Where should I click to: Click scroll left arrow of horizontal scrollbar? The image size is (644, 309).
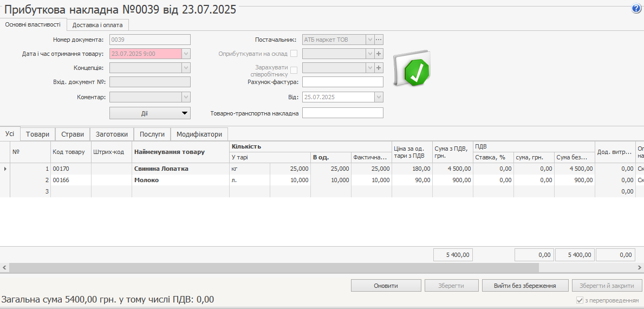4,268
